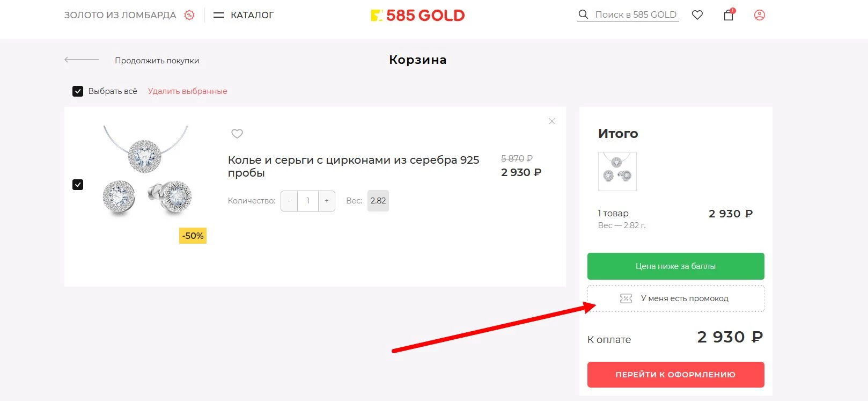Click the discount percent icon near Золото из ломбарда
This screenshot has width=868, height=401.
189,14
